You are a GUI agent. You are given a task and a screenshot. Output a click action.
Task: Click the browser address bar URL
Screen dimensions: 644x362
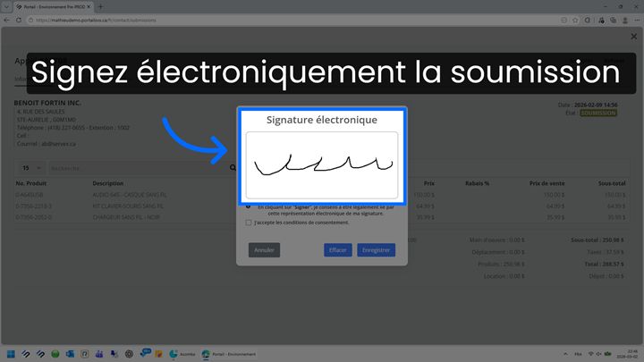coord(96,20)
